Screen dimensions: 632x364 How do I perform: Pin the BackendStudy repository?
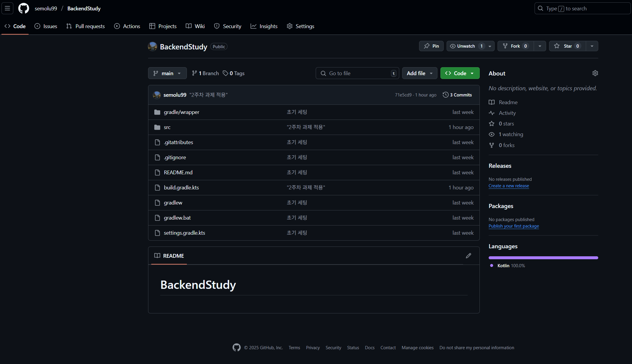point(431,46)
